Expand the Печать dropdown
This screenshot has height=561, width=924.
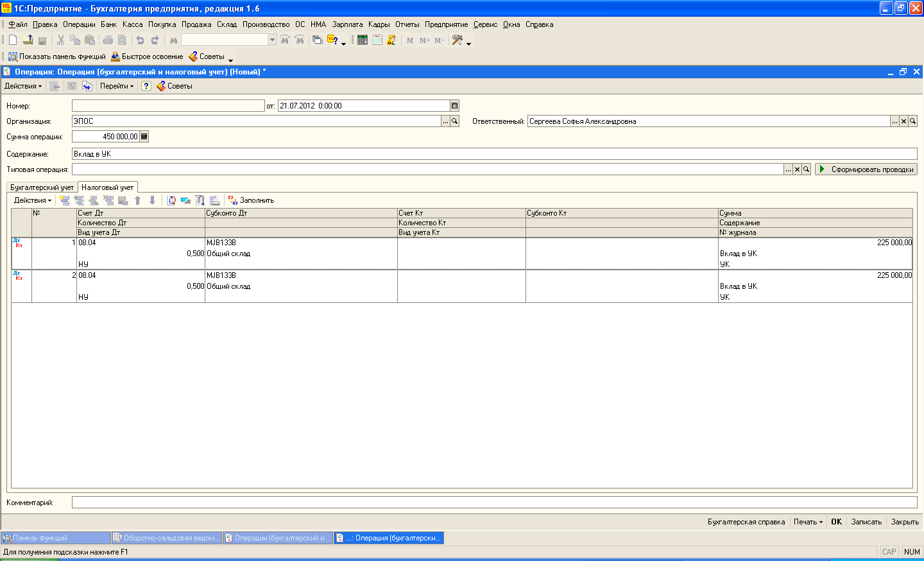pyautogui.click(x=808, y=522)
